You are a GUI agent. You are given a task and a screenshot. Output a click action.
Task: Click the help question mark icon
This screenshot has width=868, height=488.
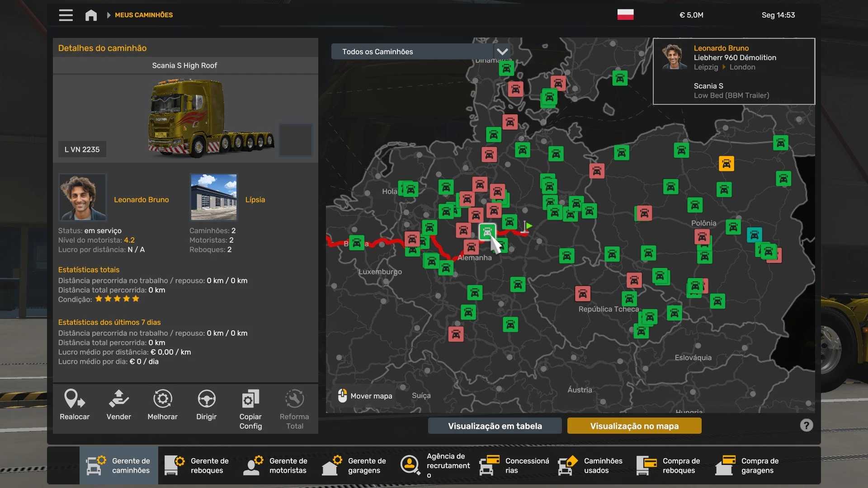806,425
